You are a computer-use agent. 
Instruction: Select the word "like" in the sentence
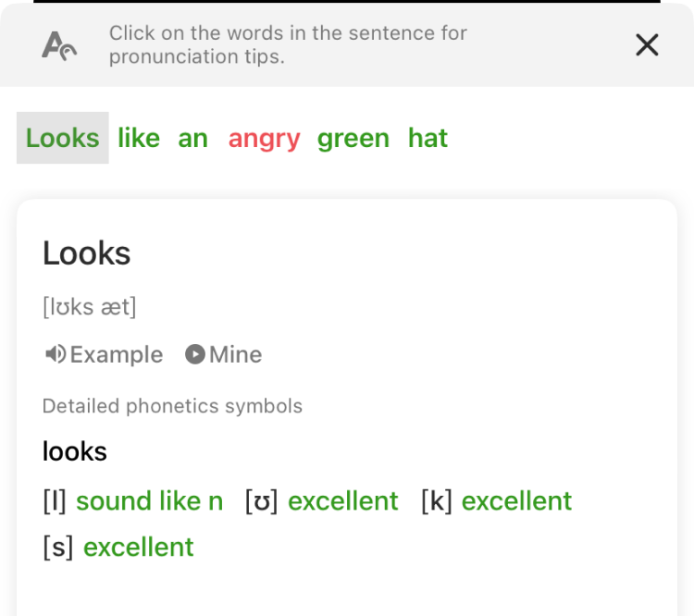point(139,138)
